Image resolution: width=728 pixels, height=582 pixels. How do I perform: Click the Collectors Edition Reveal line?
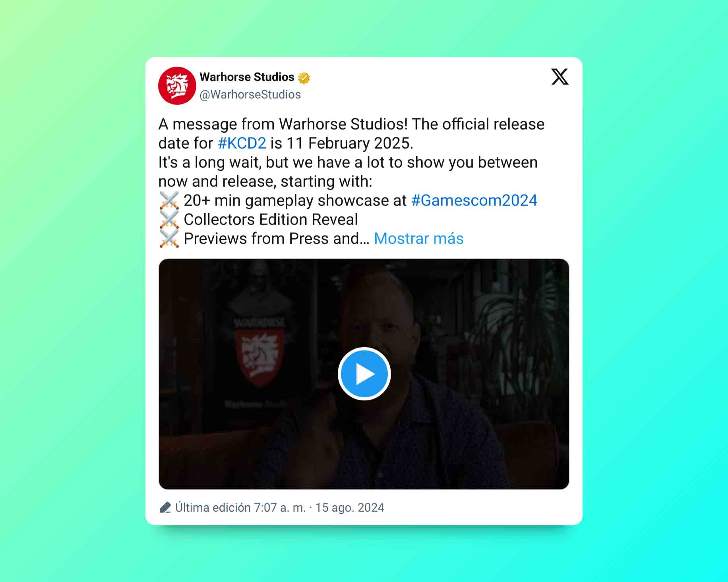tap(271, 220)
